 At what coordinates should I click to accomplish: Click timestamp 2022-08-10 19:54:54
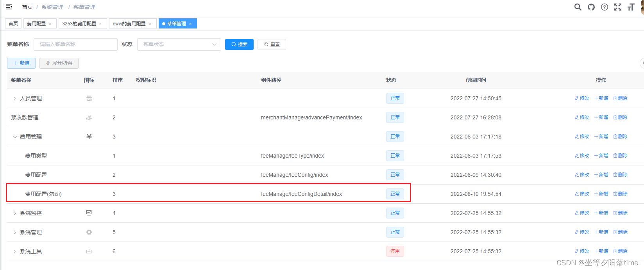click(476, 194)
